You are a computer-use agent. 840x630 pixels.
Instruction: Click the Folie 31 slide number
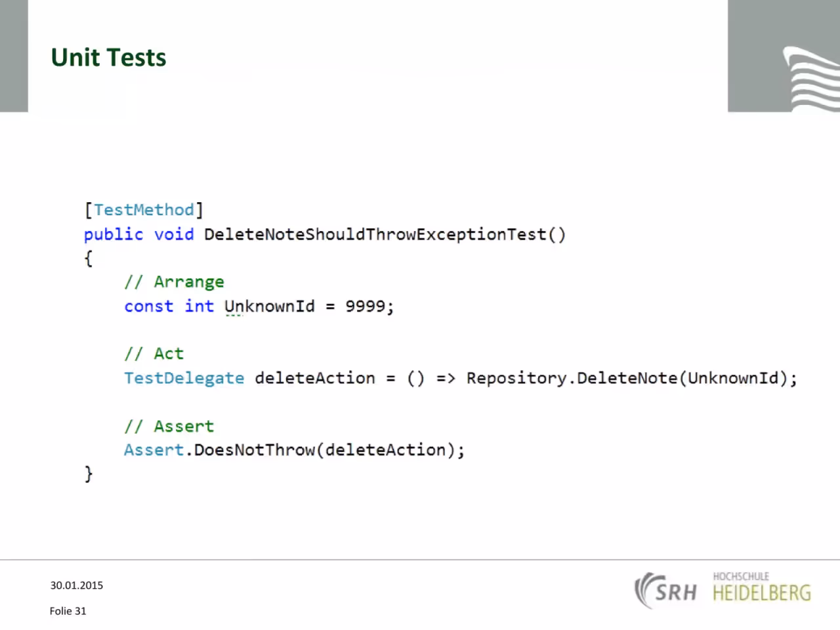(68, 611)
